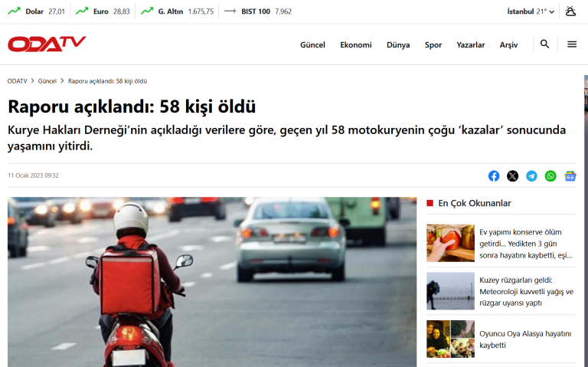Image resolution: width=588 pixels, height=367 pixels.
Task: Click the G. Altın 1.675,75 price text
Action: pyautogui.click(x=185, y=11)
